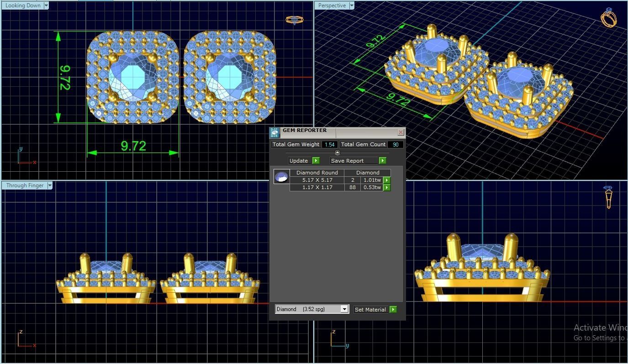Click the 'Total Gem Count' label
This screenshot has width=628, height=364.
[364, 144]
